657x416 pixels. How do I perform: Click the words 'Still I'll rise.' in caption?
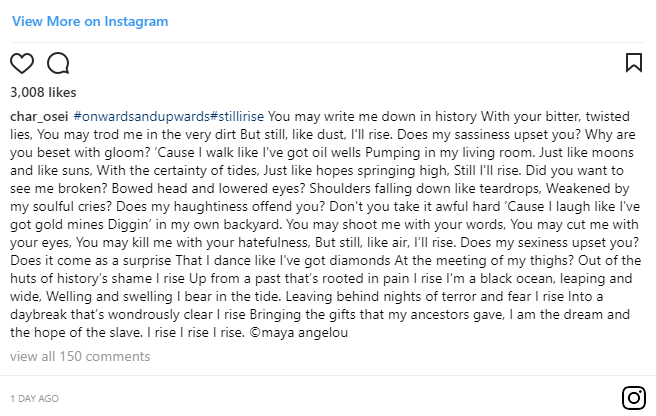487,171
